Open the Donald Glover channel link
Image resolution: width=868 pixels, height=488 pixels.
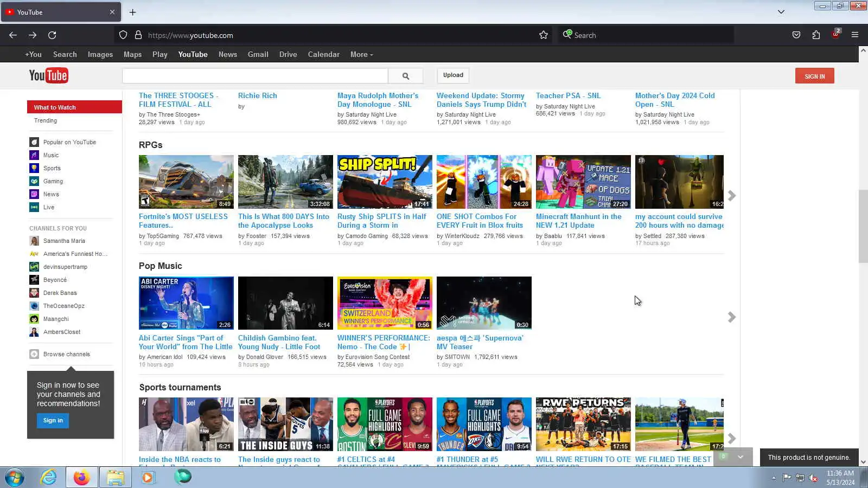[265, 357]
